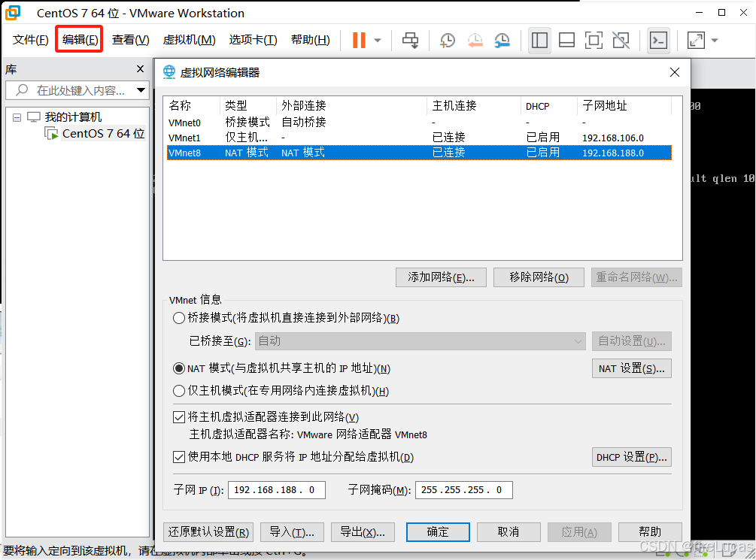Click the 名称 column header
The image size is (756, 560).
point(193,105)
